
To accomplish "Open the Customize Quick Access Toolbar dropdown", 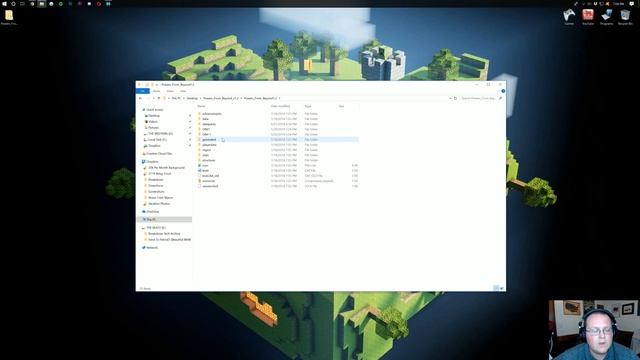I will [x=157, y=84].
